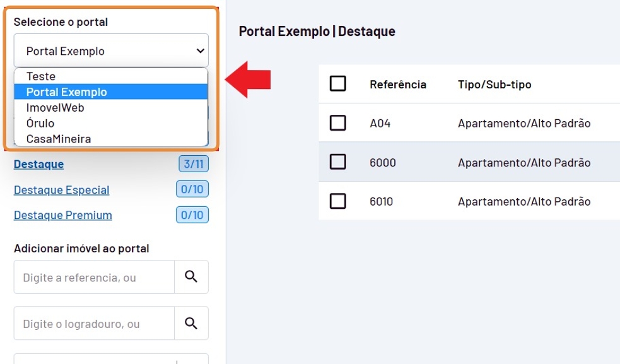Select Portal Exemplo in the dropdown list
This screenshot has width=620, height=364.
66,92
